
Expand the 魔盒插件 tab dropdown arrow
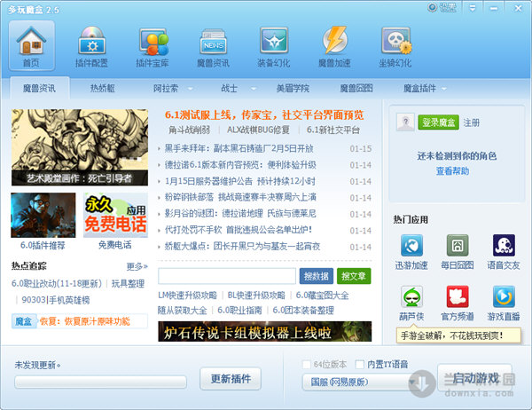coord(444,89)
